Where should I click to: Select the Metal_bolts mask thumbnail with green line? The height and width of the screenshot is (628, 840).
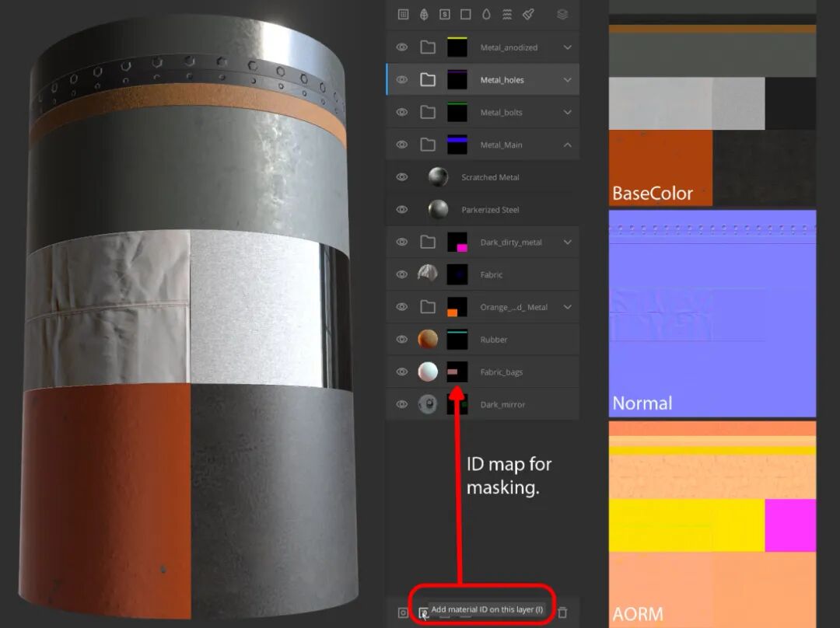tap(457, 113)
